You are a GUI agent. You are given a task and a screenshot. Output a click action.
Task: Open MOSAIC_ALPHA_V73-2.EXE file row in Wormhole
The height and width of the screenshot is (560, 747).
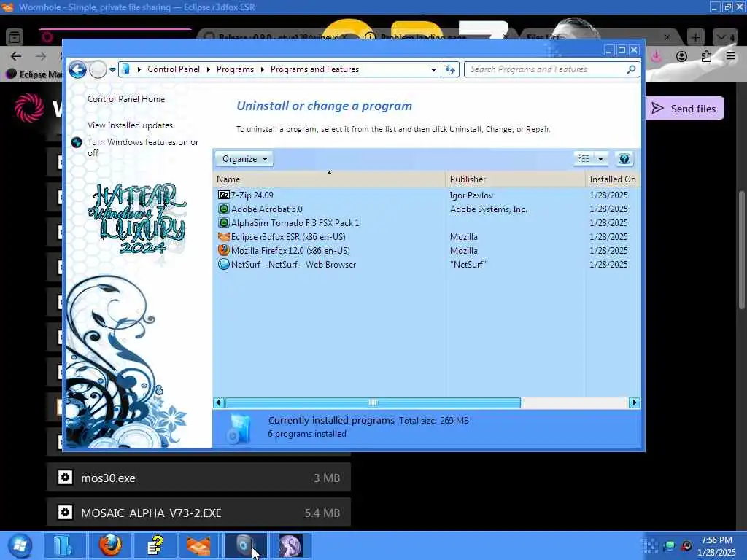point(198,513)
